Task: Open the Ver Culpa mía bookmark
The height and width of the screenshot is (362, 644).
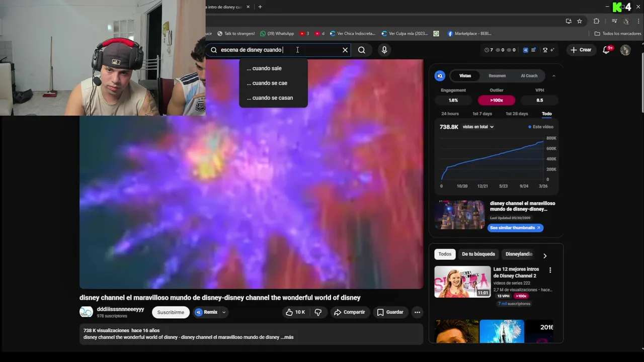Action: point(405,34)
